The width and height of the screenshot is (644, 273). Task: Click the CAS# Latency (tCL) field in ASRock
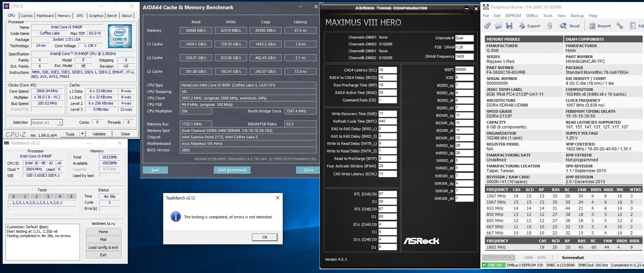(x=388, y=70)
